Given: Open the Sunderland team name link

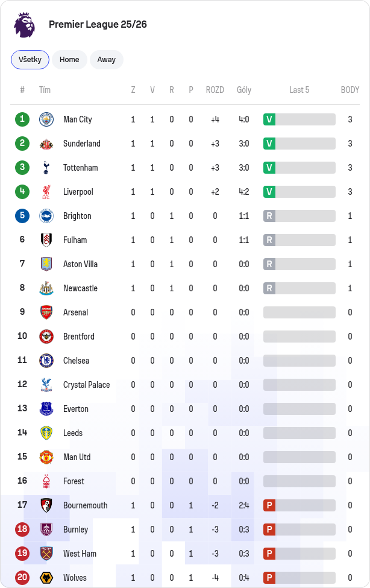Looking at the screenshot, I should [x=82, y=144].
